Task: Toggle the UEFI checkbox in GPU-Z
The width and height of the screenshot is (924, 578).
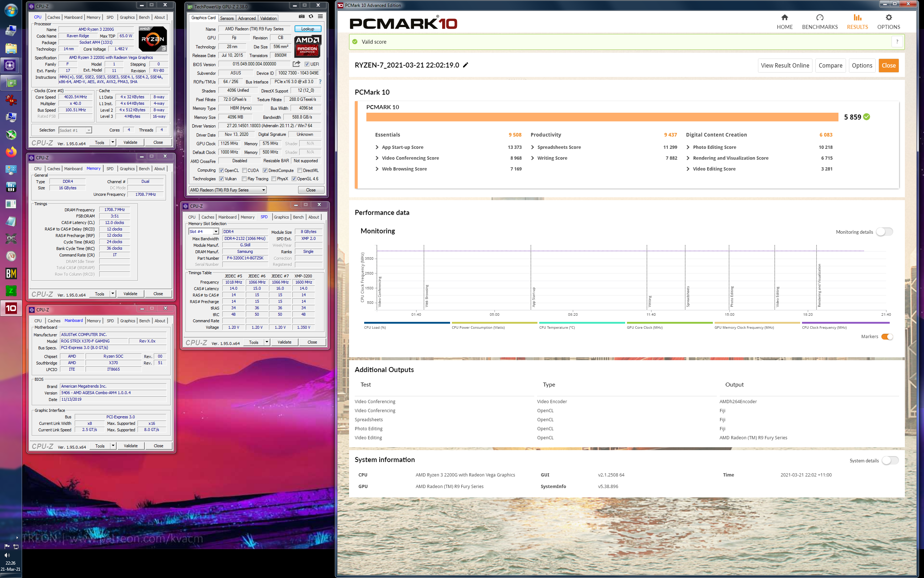Action: [307, 64]
